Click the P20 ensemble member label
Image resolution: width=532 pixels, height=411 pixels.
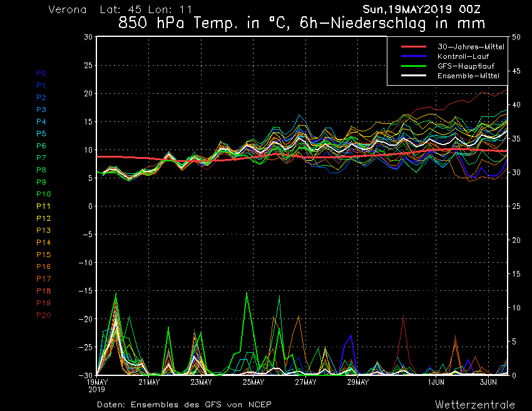43,315
